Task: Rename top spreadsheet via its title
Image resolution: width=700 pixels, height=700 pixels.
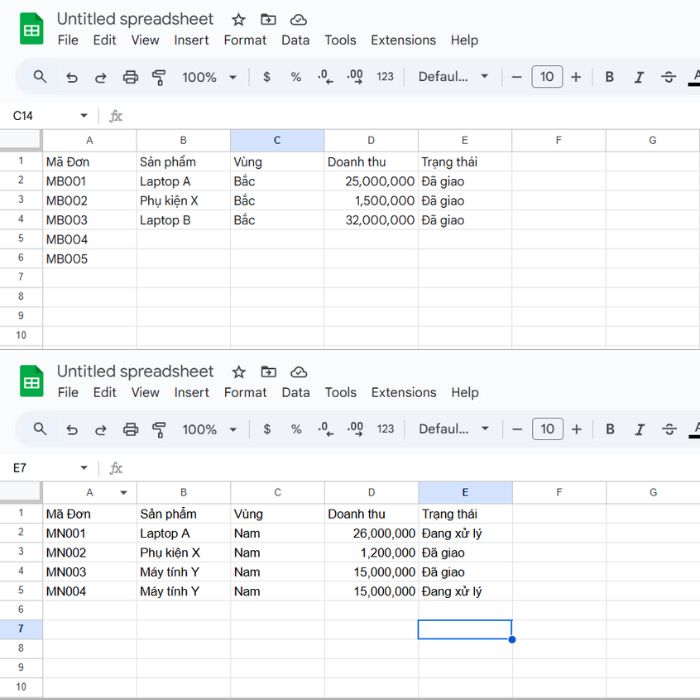Action: [x=135, y=19]
